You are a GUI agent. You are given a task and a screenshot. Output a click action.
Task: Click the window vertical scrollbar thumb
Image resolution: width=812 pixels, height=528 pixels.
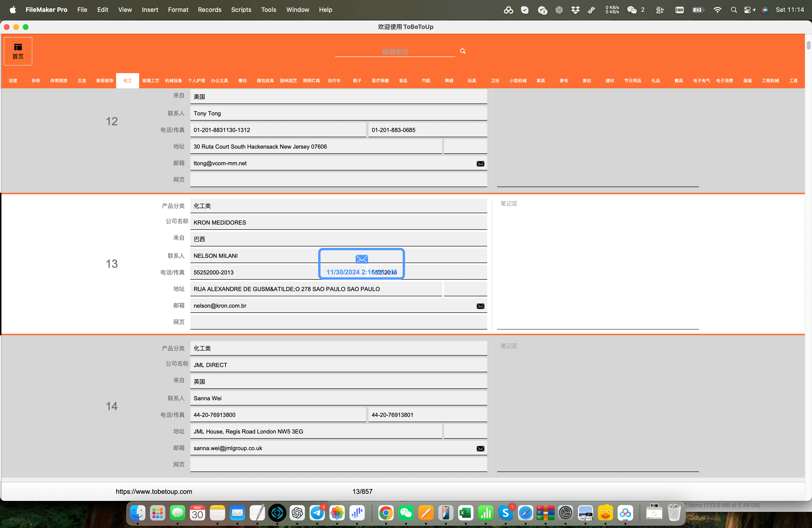(808, 45)
